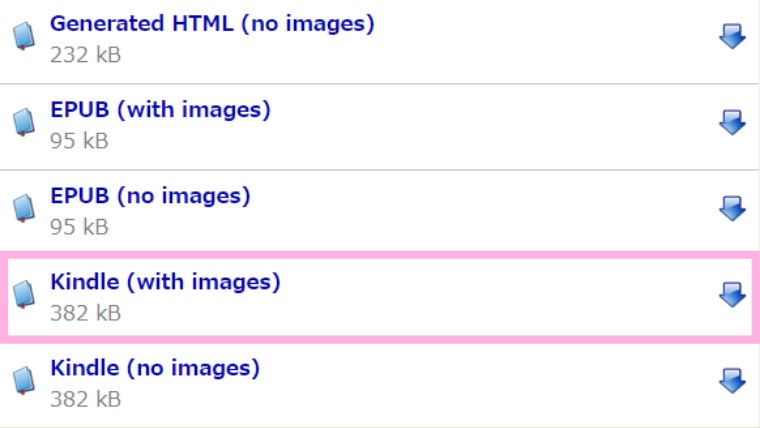
Task: Click the 232 kB size under Generated HTML
Action: pos(85,55)
